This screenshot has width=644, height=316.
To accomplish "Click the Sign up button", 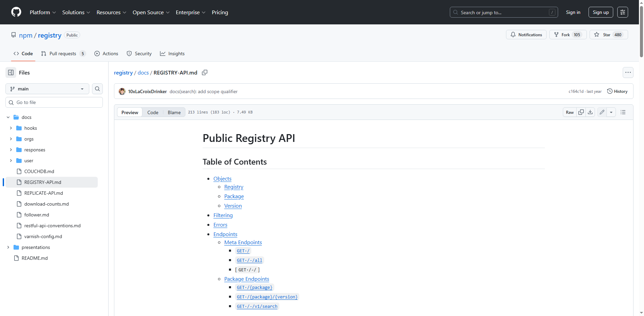I will pyautogui.click(x=600, y=12).
